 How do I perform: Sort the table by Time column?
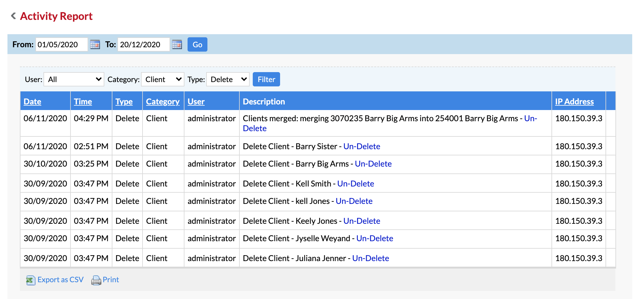83,102
